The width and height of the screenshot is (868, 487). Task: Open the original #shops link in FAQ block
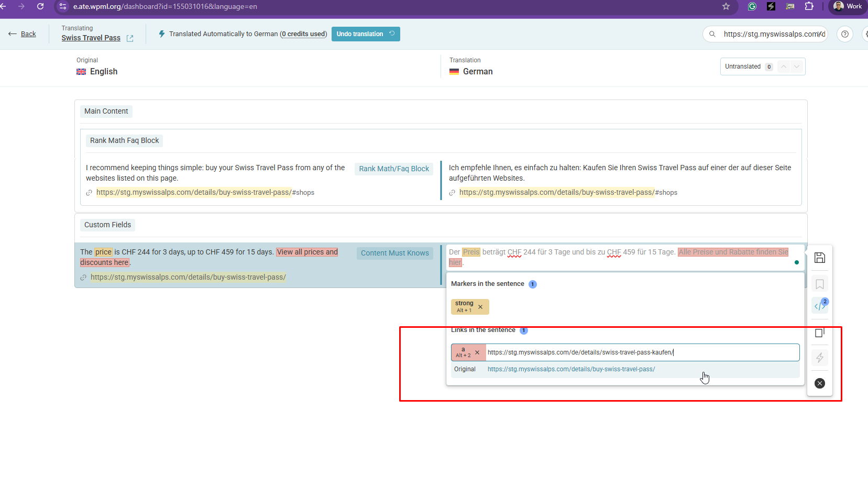[x=205, y=192]
